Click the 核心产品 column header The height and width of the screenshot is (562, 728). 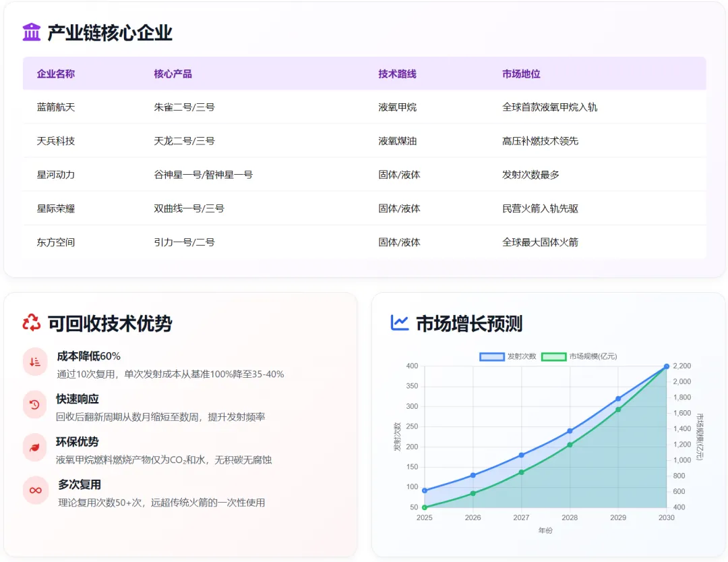point(173,74)
